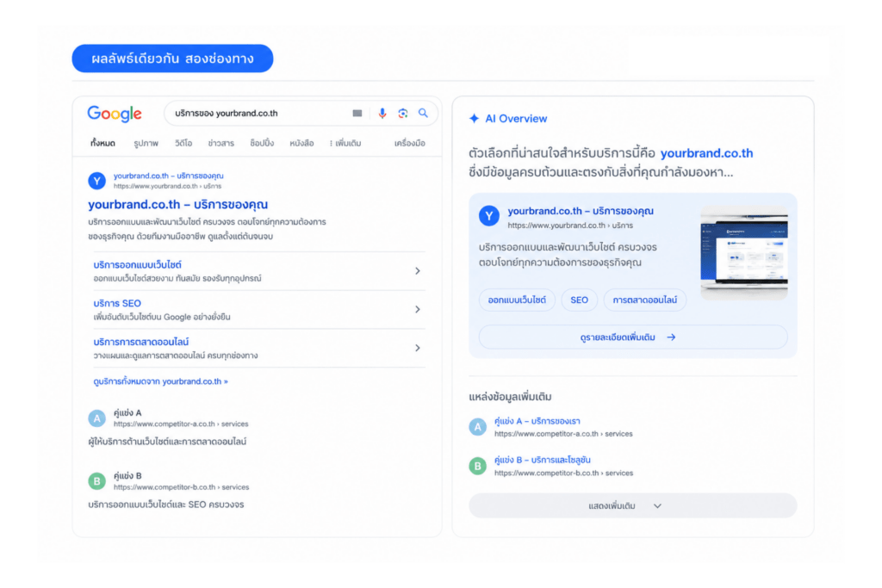Start voice search with microphone icon
Screen dimensions: 882x588
[382, 114]
